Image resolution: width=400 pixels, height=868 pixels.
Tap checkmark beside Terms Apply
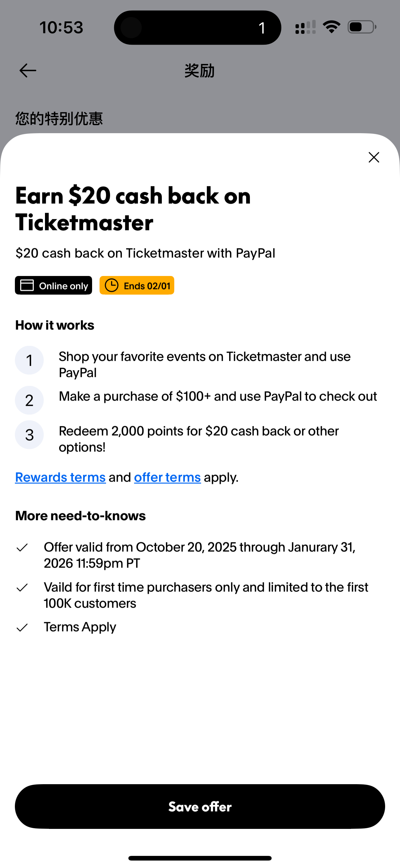point(22,627)
